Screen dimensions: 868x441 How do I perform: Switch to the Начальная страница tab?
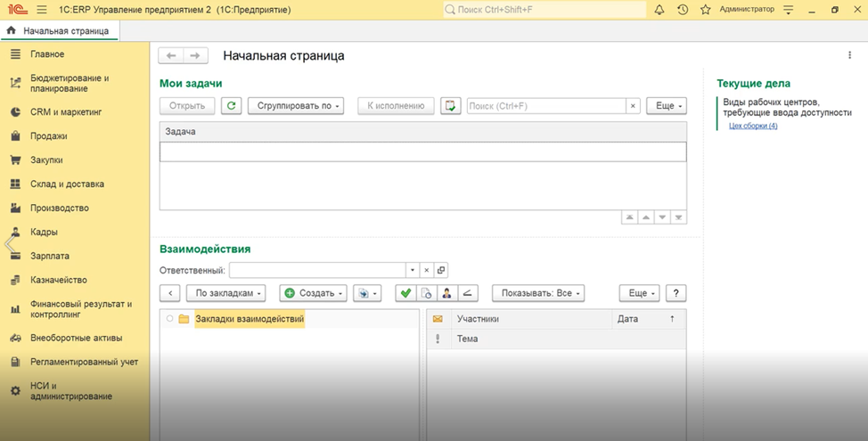[x=60, y=31]
